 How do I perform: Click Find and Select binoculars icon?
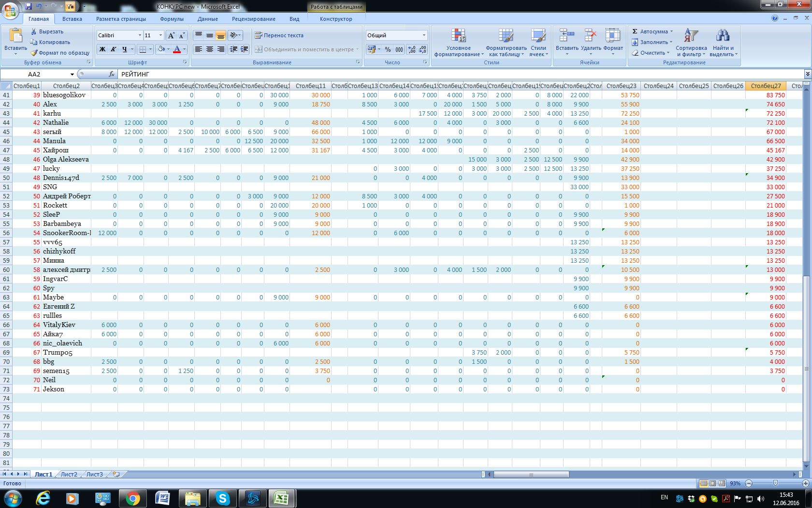(723, 36)
